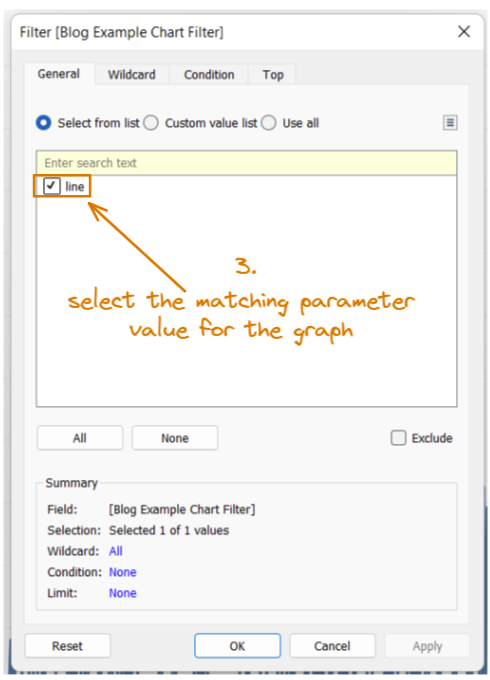Enable the 'Use all' radio button
This screenshot has height=680, width=490.
coord(268,123)
